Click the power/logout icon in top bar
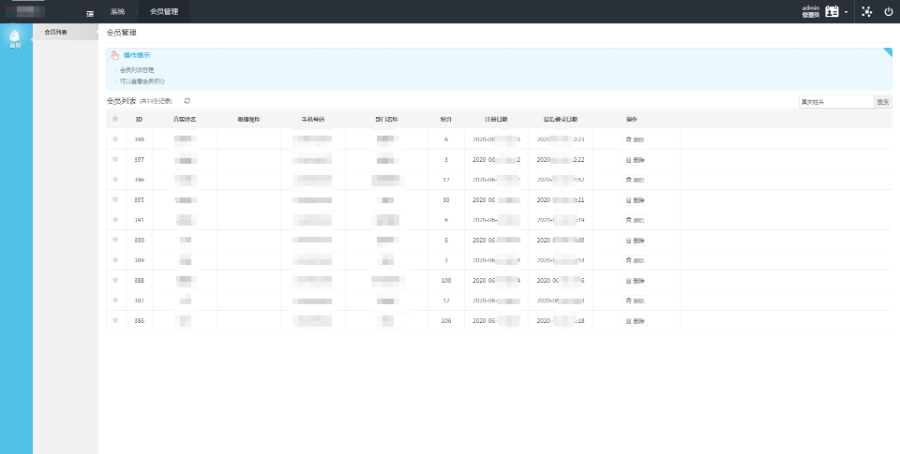This screenshot has width=900, height=454. (888, 12)
